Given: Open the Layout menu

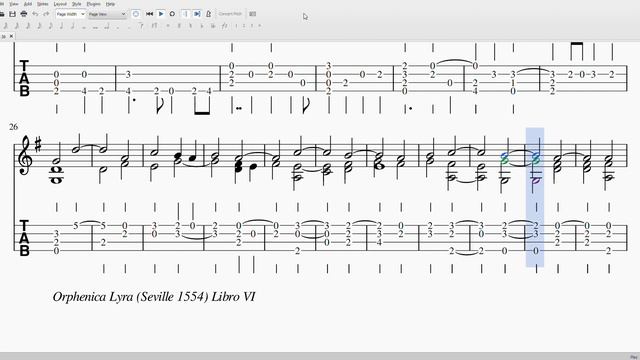Looking at the screenshot, I should tap(60, 4).
